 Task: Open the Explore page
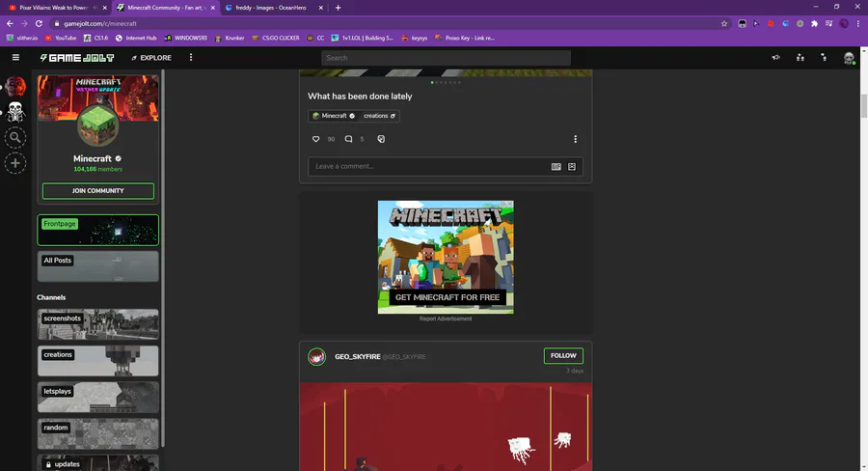(151, 58)
